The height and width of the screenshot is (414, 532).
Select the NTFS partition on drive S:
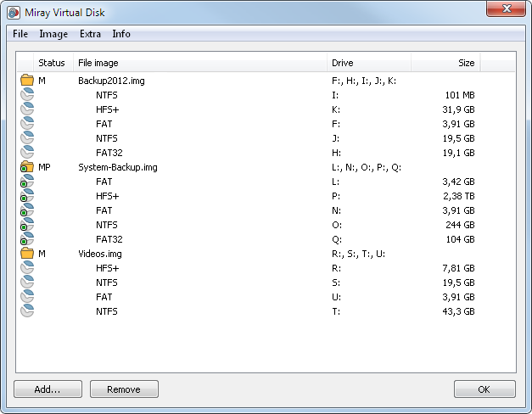point(266,283)
